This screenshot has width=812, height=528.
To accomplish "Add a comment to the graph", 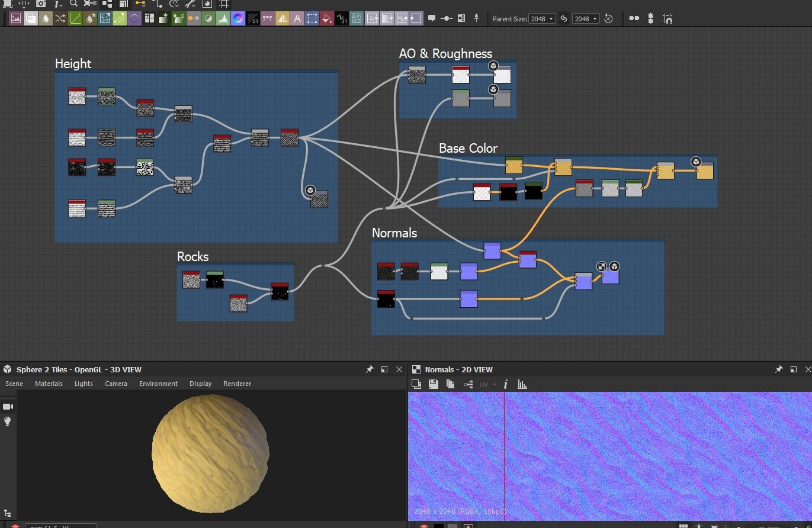I will (x=432, y=18).
